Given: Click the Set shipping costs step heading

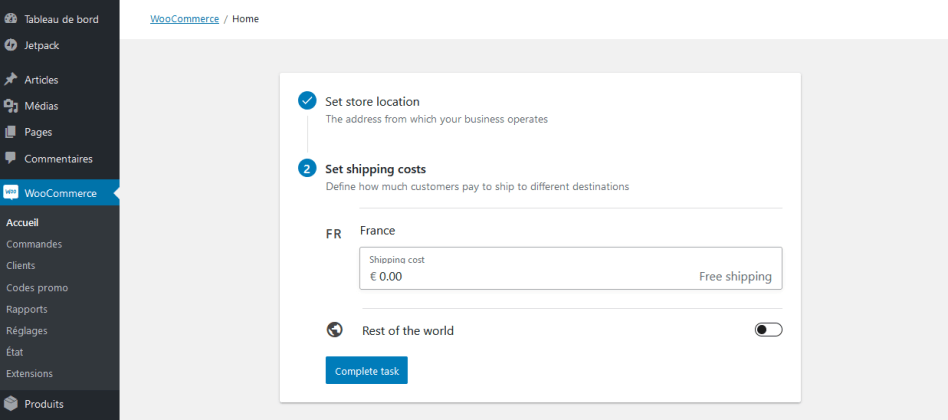Looking at the screenshot, I should click(375, 169).
